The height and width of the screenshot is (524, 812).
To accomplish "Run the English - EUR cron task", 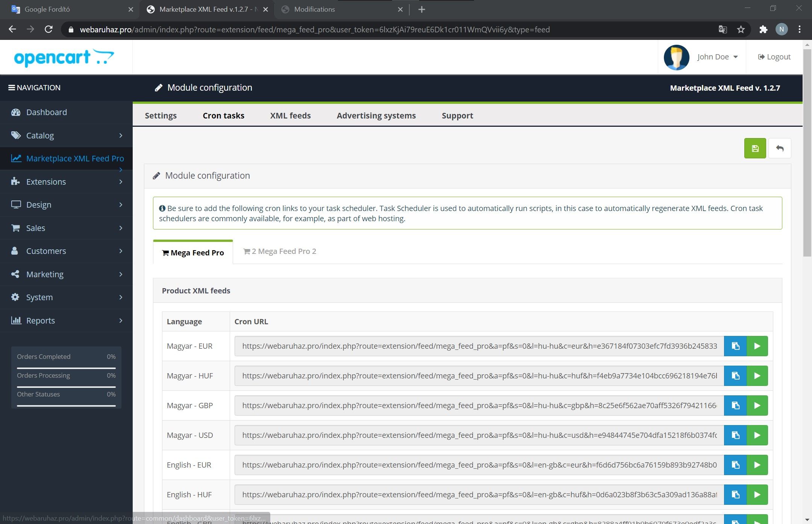I will coord(757,465).
